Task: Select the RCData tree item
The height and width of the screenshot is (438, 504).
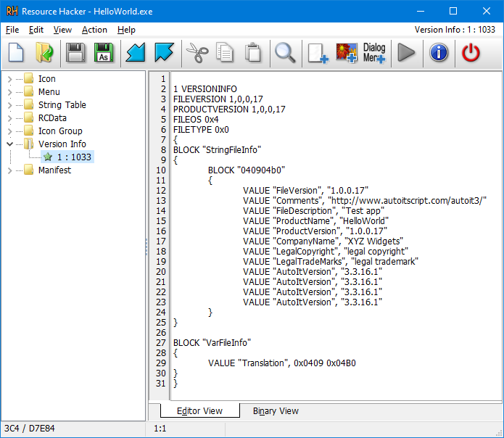Action: pos(52,118)
